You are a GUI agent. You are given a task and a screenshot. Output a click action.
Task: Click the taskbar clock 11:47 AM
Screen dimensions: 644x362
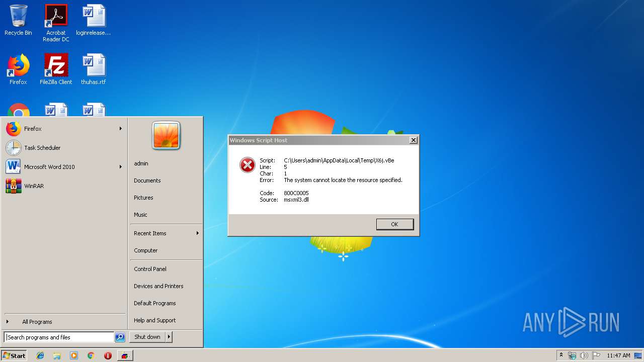pos(618,355)
